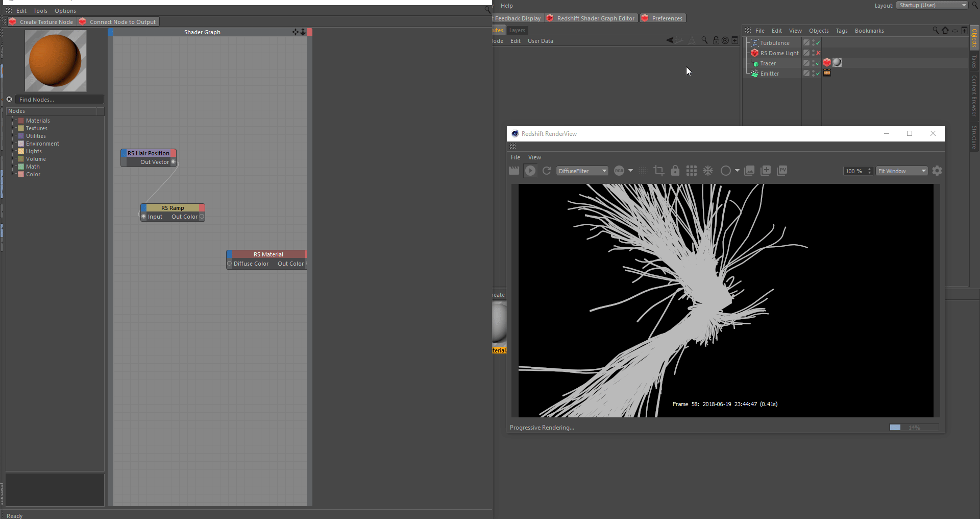Click the Attribute Manager search icon
This screenshot has width=980, height=519.
point(704,40)
